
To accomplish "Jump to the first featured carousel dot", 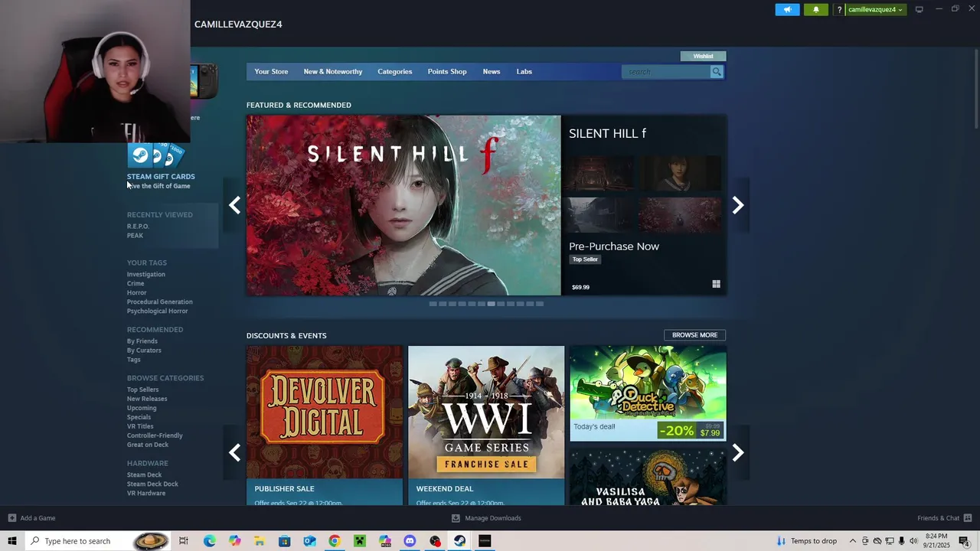I will pos(433,304).
